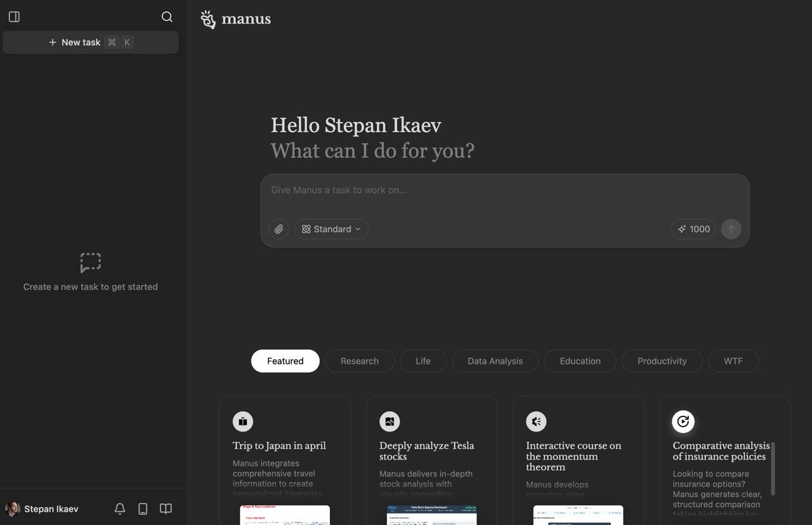Click the replay icon on insurance card
812x525 pixels.
[x=683, y=422]
